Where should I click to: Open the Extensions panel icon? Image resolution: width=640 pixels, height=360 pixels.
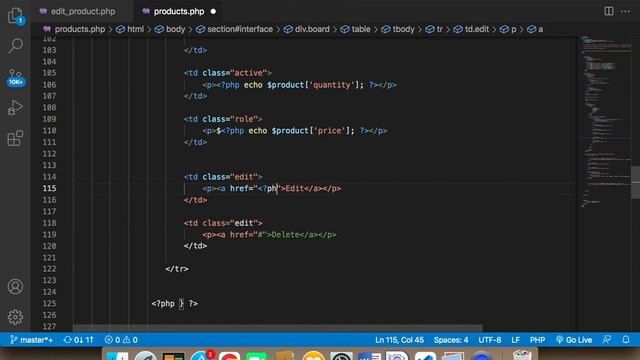coord(16,138)
